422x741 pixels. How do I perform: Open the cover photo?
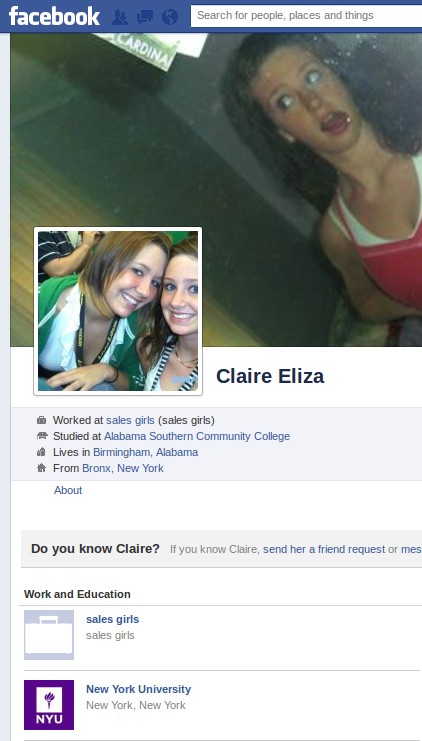[x=284, y=142]
